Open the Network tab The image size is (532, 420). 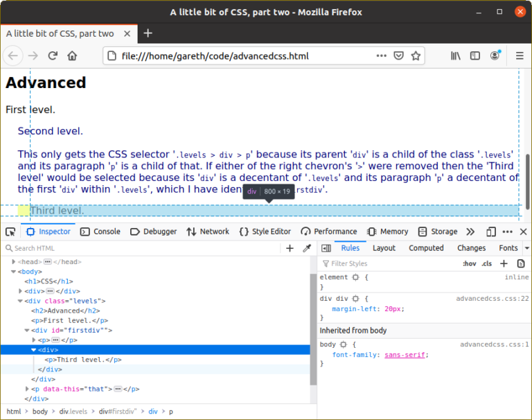208,231
